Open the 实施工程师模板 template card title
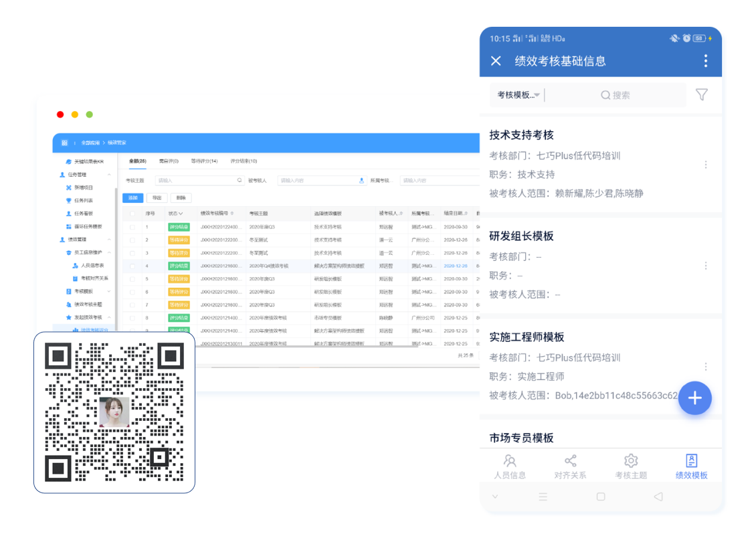The width and height of the screenshot is (756, 536). tap(527, 337)
